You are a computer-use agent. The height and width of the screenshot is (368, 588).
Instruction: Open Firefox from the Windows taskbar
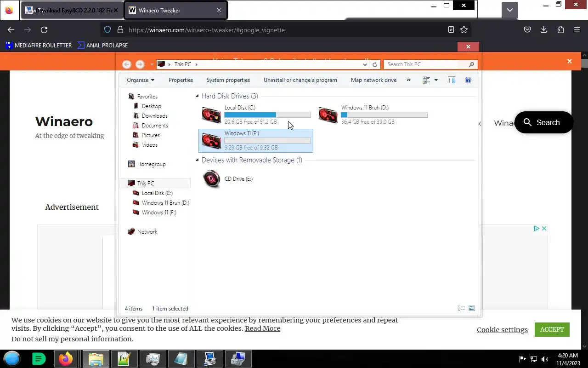pos(66,359)
